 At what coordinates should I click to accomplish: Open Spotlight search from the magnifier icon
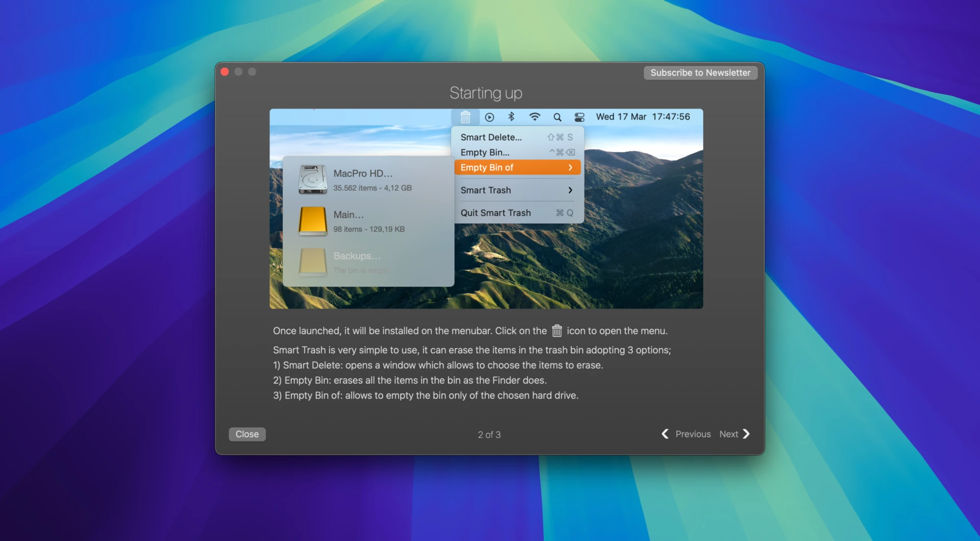click(x=557, y=117)
